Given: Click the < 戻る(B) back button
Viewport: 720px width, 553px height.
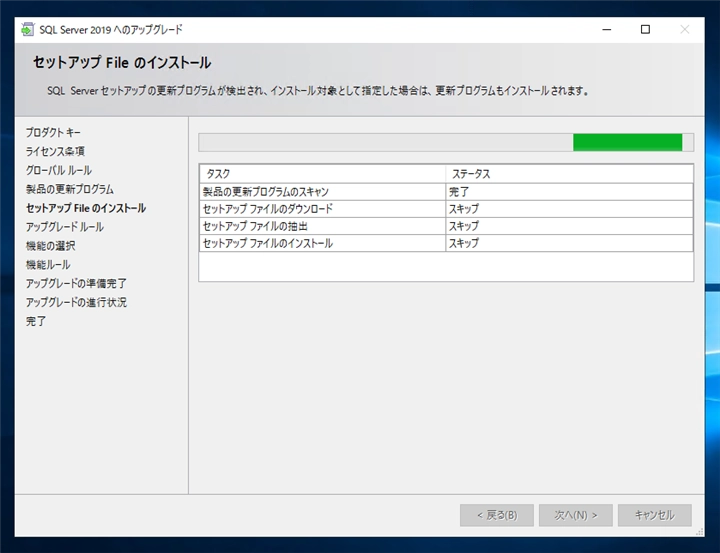Looking at the screenshot, I should [497, 515].
